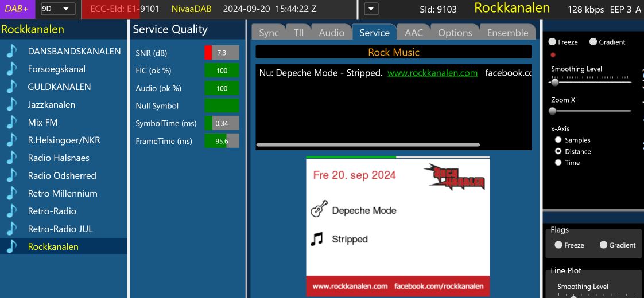Click the Zoom X slider handle
This screenshot has width=644, height=298.
pos(553,111)
